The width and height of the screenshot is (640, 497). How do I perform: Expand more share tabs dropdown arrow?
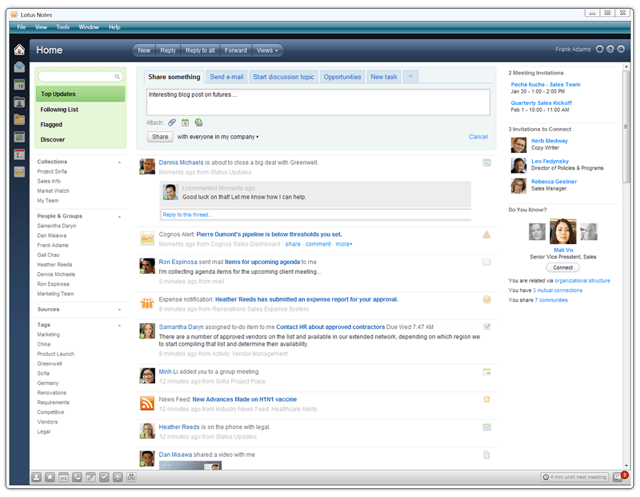[410, 77]
